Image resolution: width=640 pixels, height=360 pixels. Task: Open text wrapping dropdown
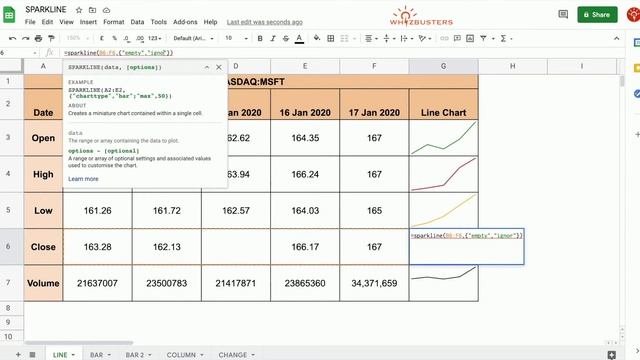pyautogui.click(x=406, y=38)
